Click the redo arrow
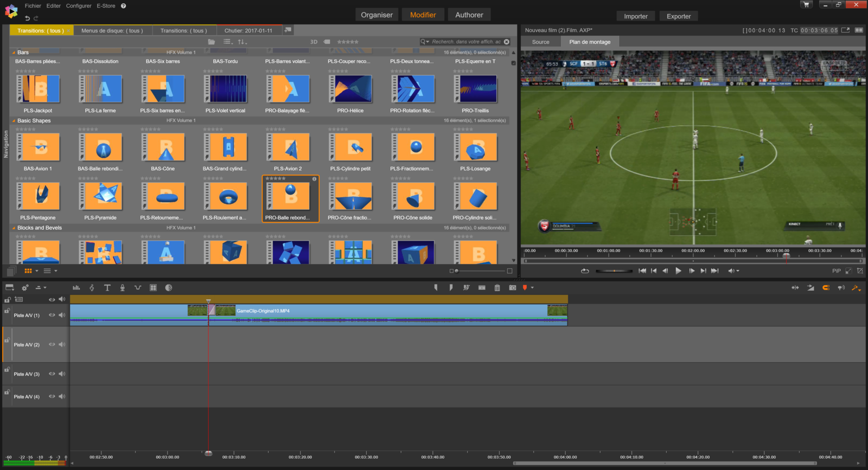 36,18
